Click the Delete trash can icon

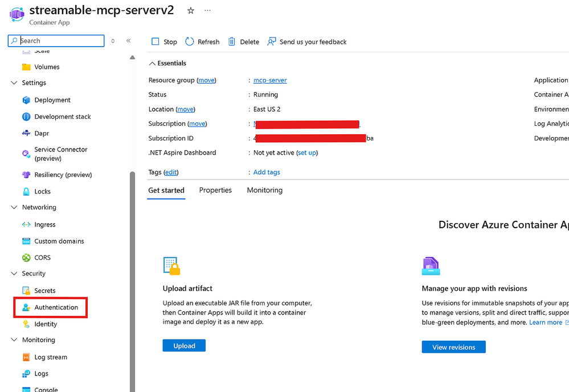click(x=231, y=42)
